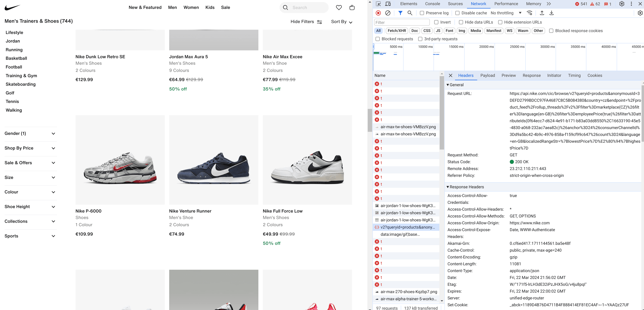Select air-max-270-shoes-Kqzbp7.png request
Screen dimensions: 644x310
point(406,292)
